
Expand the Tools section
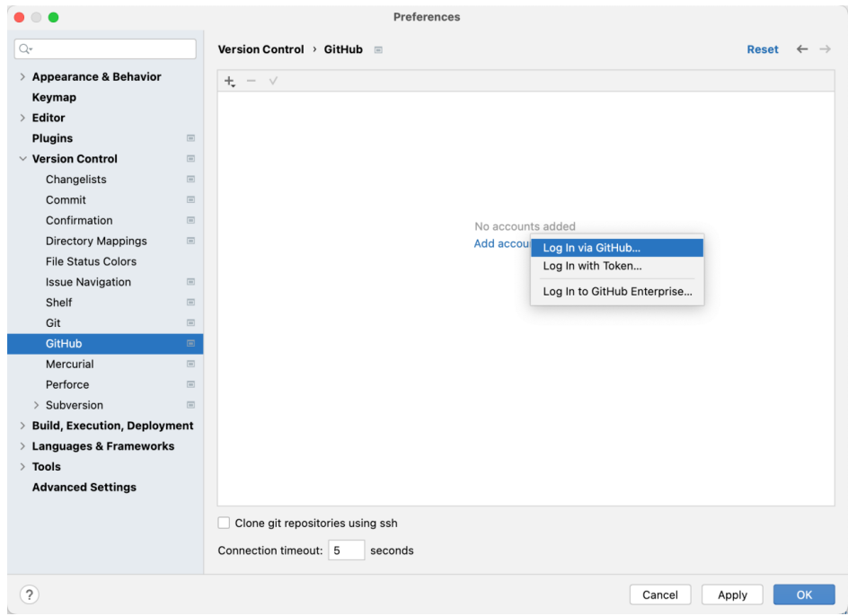pos(22,467)
